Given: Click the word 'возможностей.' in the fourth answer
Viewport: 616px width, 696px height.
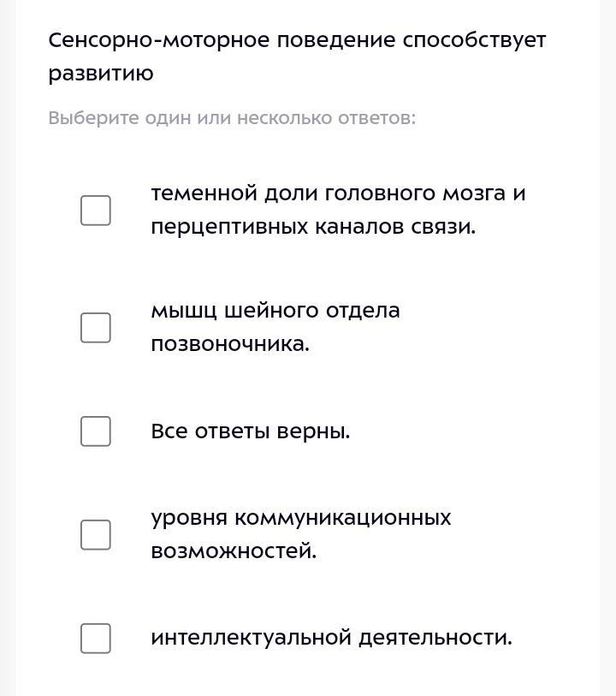Looking at the screenshot, I should [233, 551].
